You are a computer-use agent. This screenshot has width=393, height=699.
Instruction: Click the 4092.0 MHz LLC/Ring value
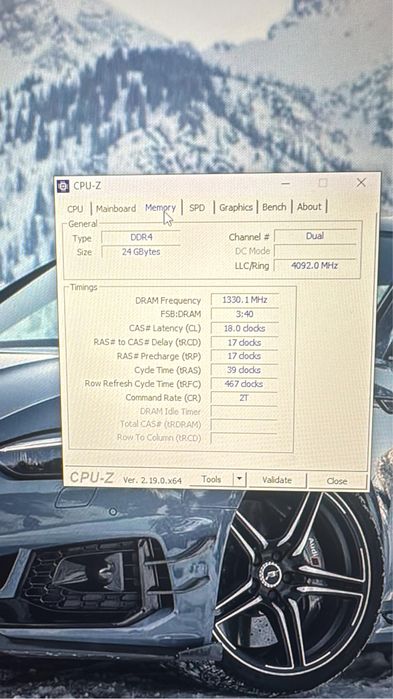[315, 266]
